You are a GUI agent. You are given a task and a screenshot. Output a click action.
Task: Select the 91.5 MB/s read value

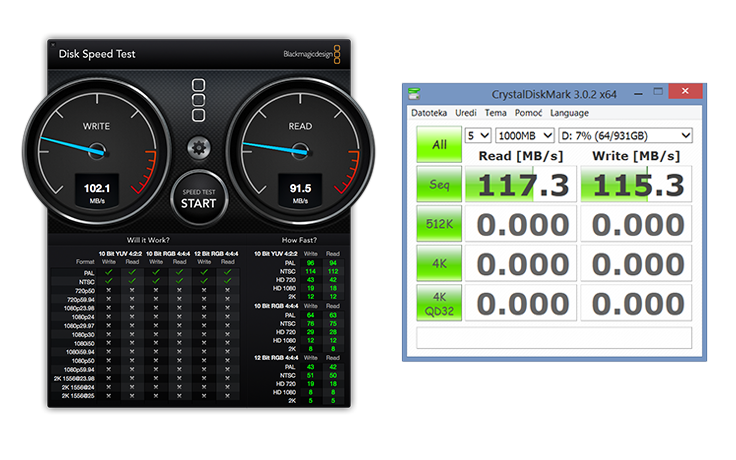pyautogui.click(x=300, y=190)
